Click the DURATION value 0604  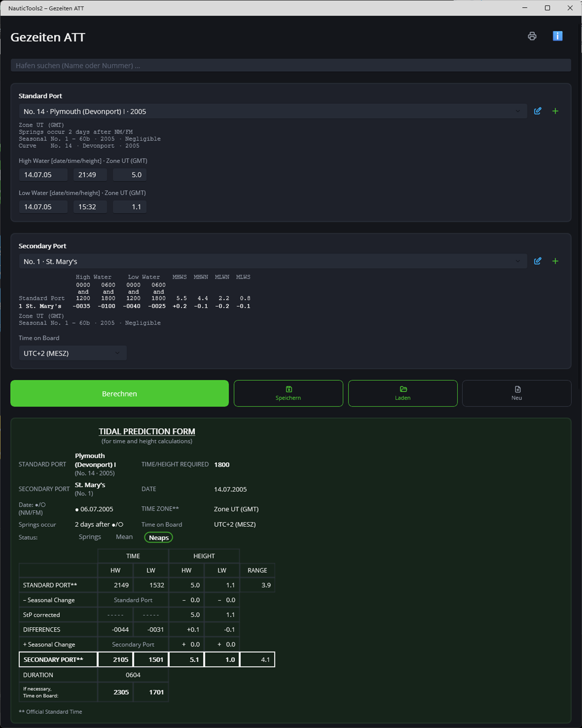click(x=133, y=675)
